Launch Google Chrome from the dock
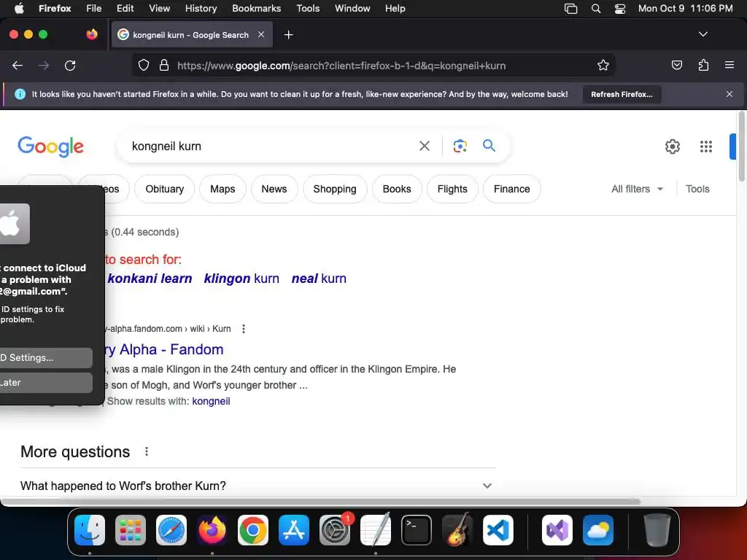The image size is (747, 560). tap(253, 530)
